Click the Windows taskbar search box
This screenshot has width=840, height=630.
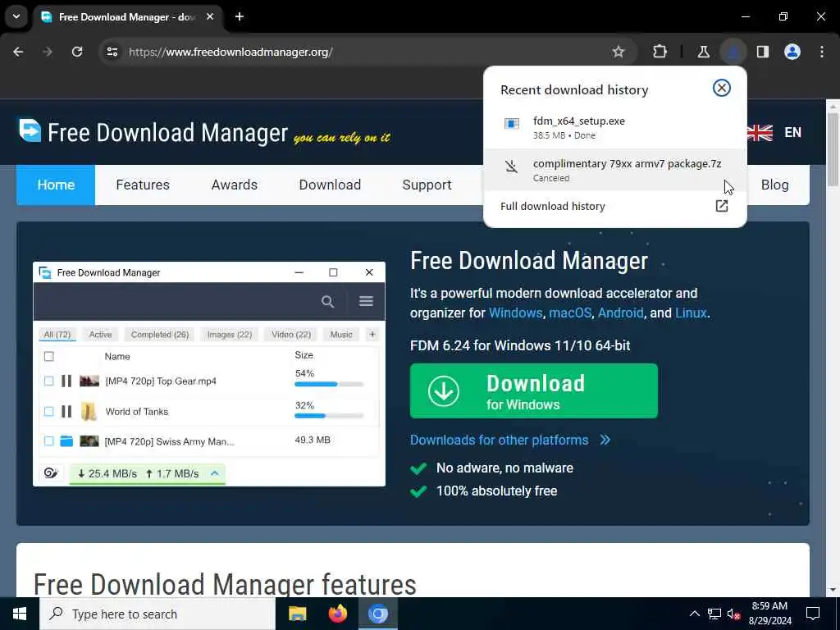pos(157,614)
